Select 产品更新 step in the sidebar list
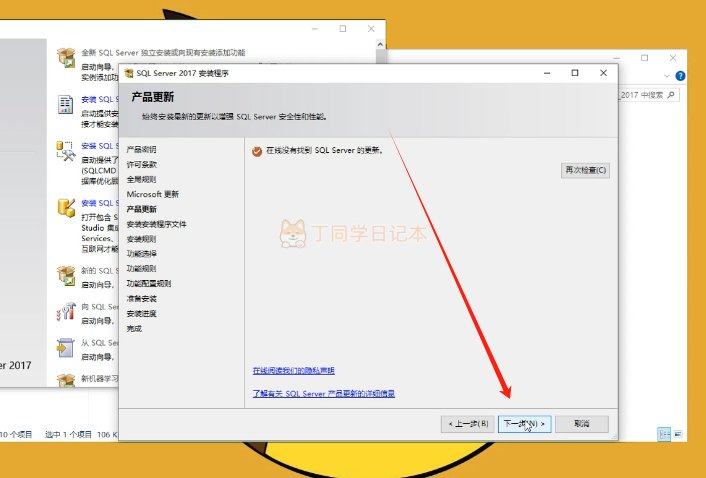The height and width of the screenshot is (478, 706). 141,209
